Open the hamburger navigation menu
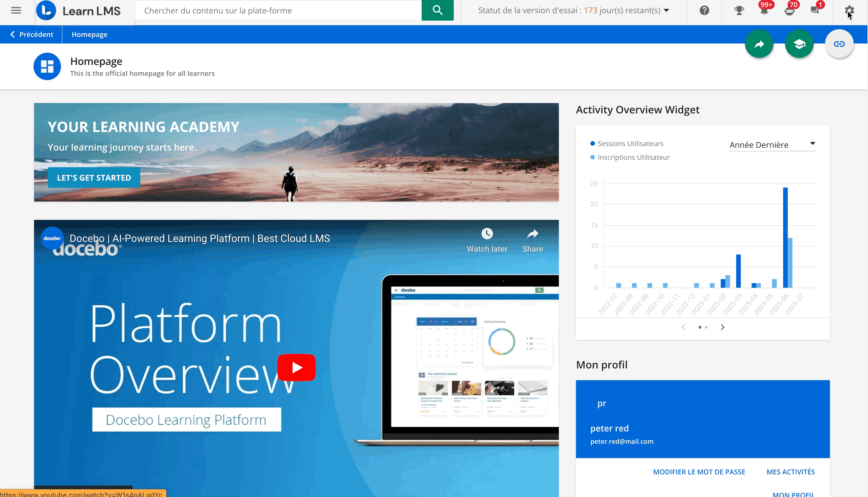This screenshot has height=497, width=868. click(x=16, y=10)
